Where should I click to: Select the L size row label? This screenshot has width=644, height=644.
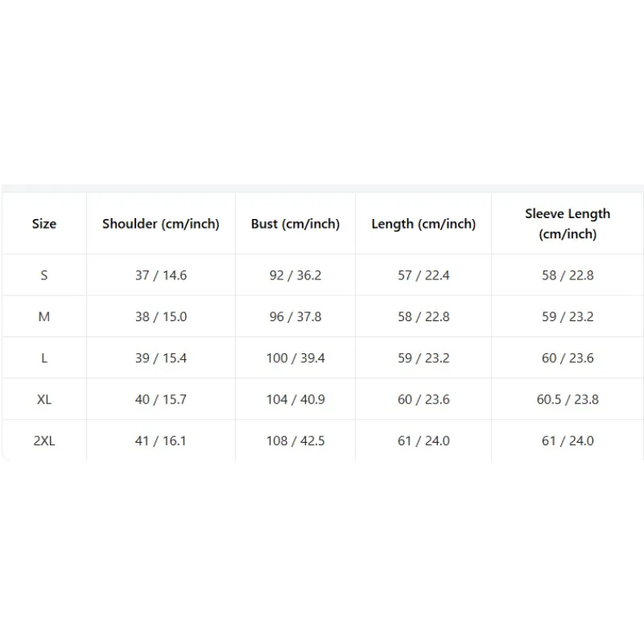[44, 358]
